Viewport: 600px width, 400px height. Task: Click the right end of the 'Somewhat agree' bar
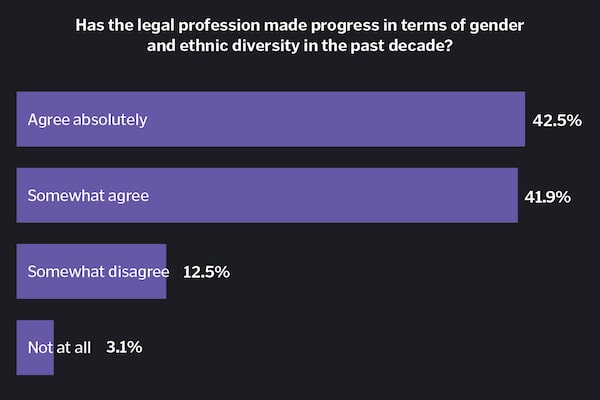pyautogui.click(x=511, y=196)
